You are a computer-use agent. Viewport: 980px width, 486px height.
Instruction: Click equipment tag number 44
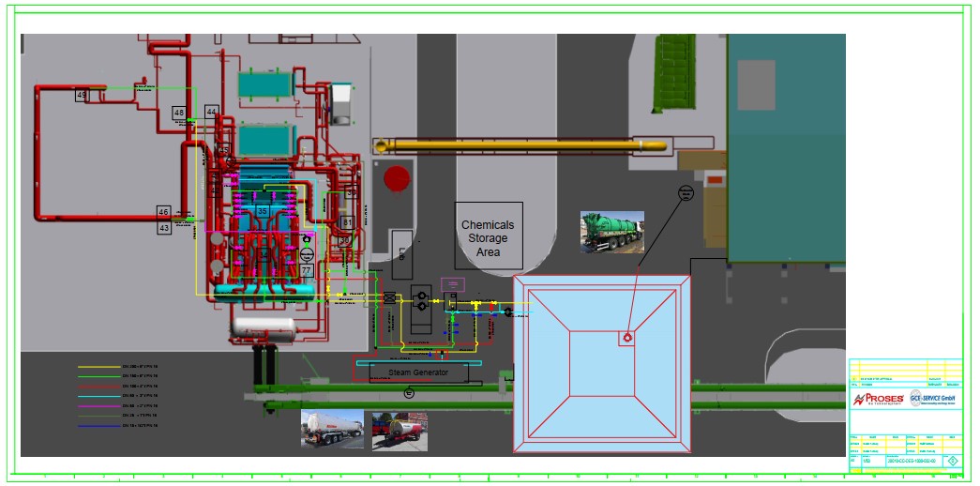tap(212, 112)
